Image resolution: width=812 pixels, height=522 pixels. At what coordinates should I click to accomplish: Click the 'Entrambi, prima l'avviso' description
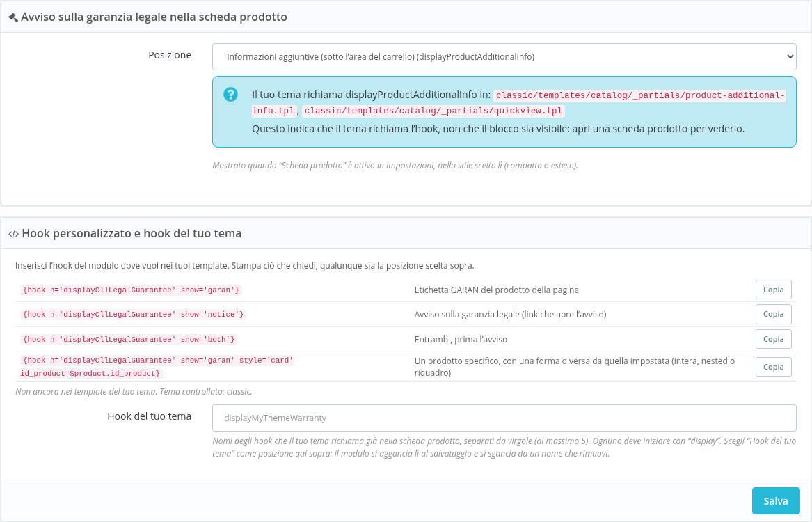click(461, 339)
